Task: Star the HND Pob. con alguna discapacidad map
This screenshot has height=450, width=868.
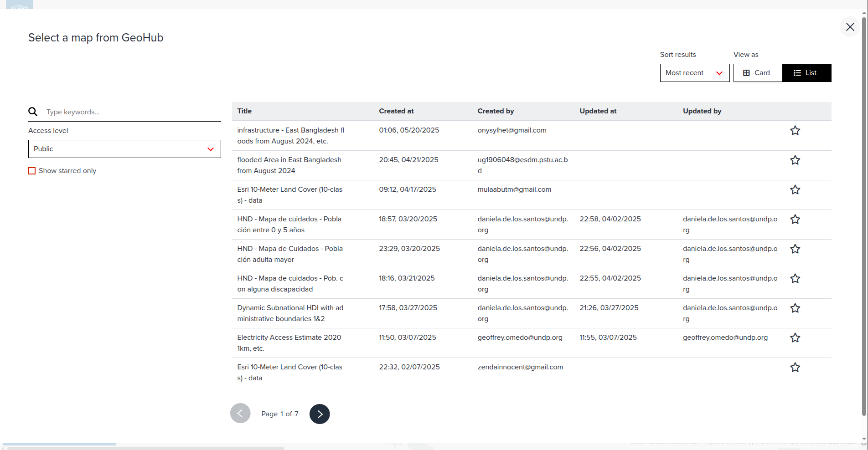Action: point(795,279)
